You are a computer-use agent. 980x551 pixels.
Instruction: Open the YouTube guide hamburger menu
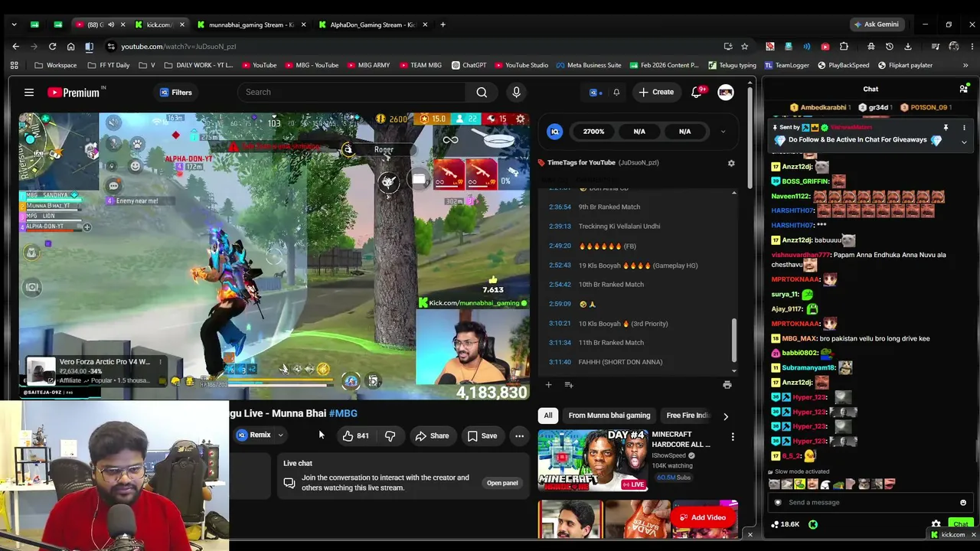click(29, 93)
